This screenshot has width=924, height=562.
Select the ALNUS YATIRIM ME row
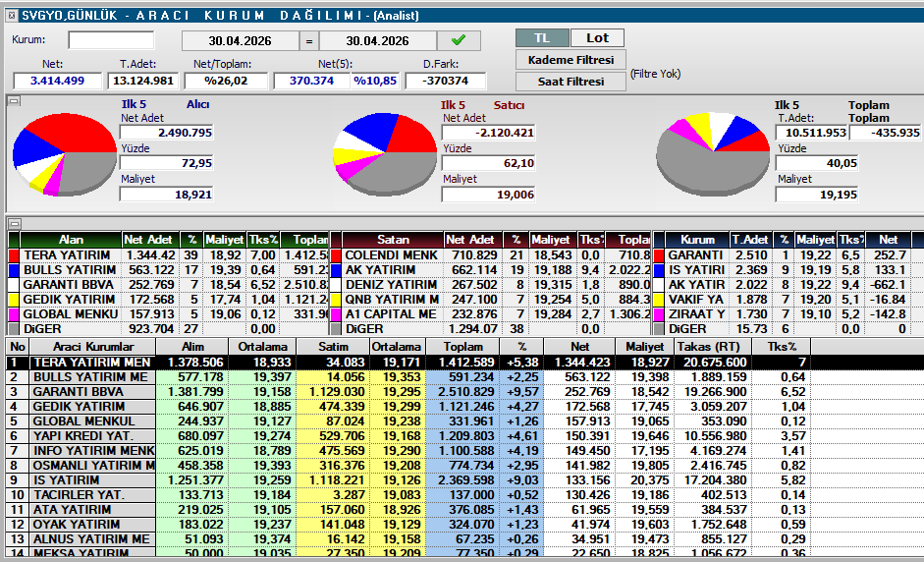465,539
